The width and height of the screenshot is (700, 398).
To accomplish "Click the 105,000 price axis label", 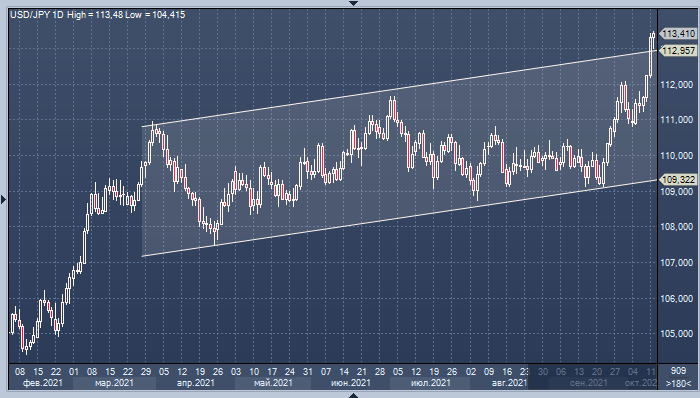I will pos(677,334).
